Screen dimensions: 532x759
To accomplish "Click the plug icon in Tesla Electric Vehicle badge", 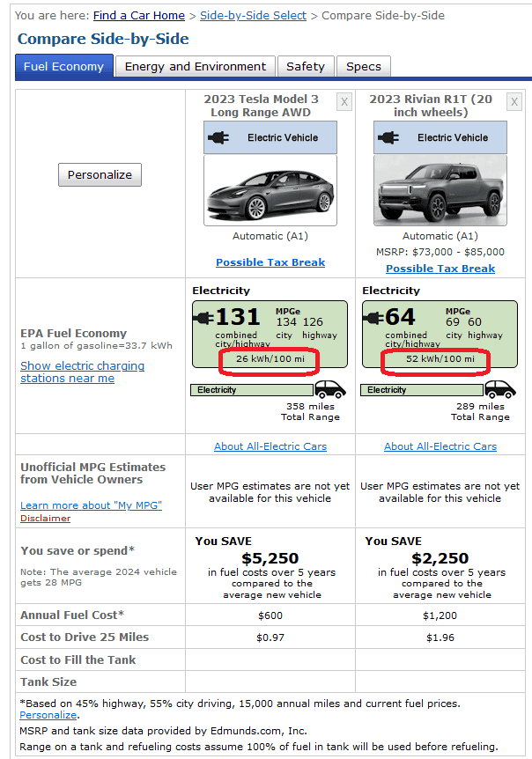I will 218,138.
